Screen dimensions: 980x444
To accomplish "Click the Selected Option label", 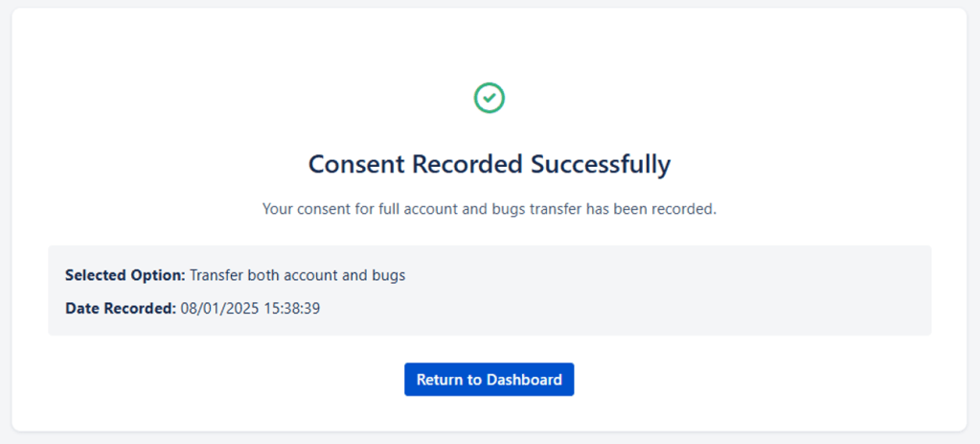I will (125, 275).
